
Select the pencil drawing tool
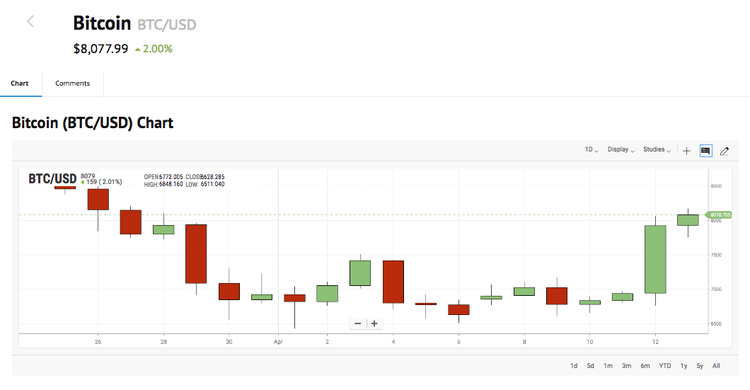click(725, 151)
